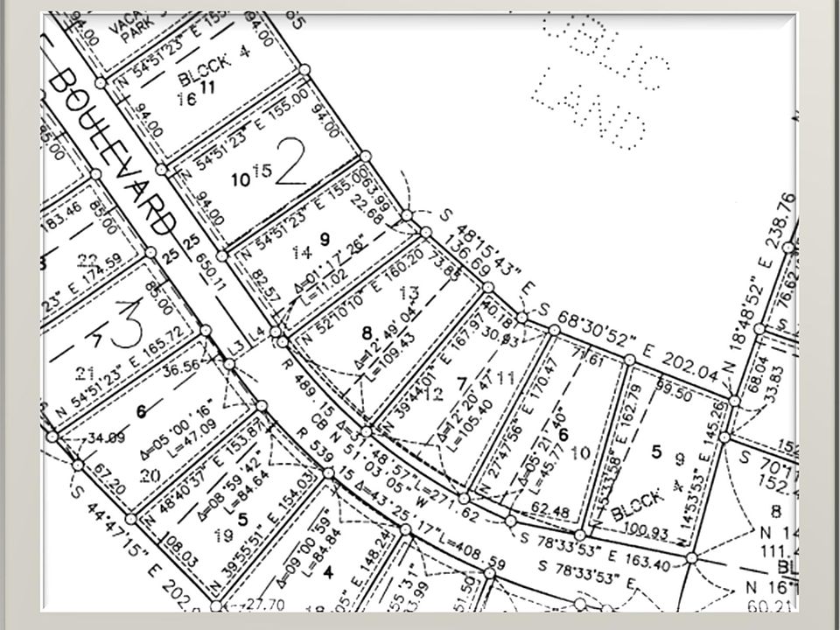Select the large block number 2
The image size is (840, 630).
[x=290, y=162]
